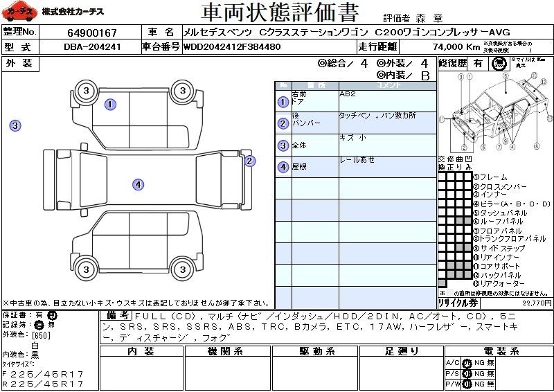Image resolution: width=554 pixels, height=392 pixels.
Task: Click callout ⑤ below the frame diagram
Action: pos(483,147)
